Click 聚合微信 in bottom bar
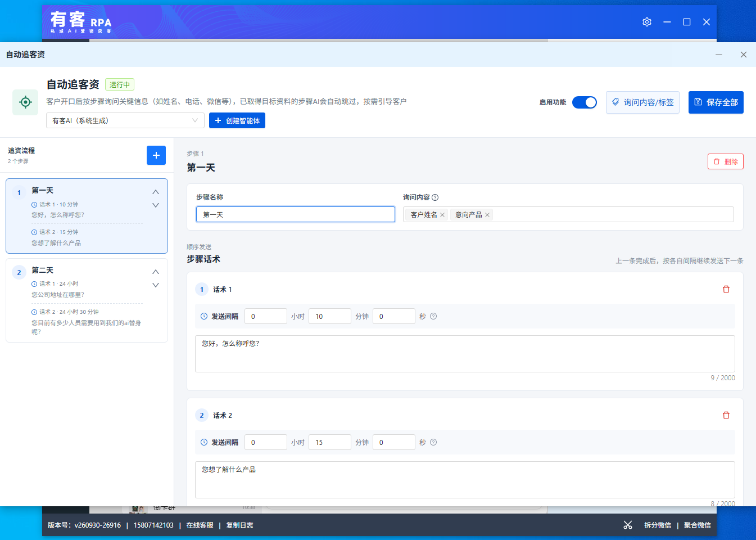The width and height of the screenshot is (756, 540). pos(698,525)
